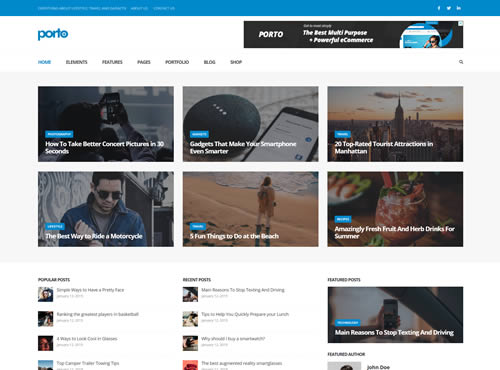The height and width of the screenshot is (370, 500).
Task: Click the smartwatch post thumbnail
Action: [190, 343]
